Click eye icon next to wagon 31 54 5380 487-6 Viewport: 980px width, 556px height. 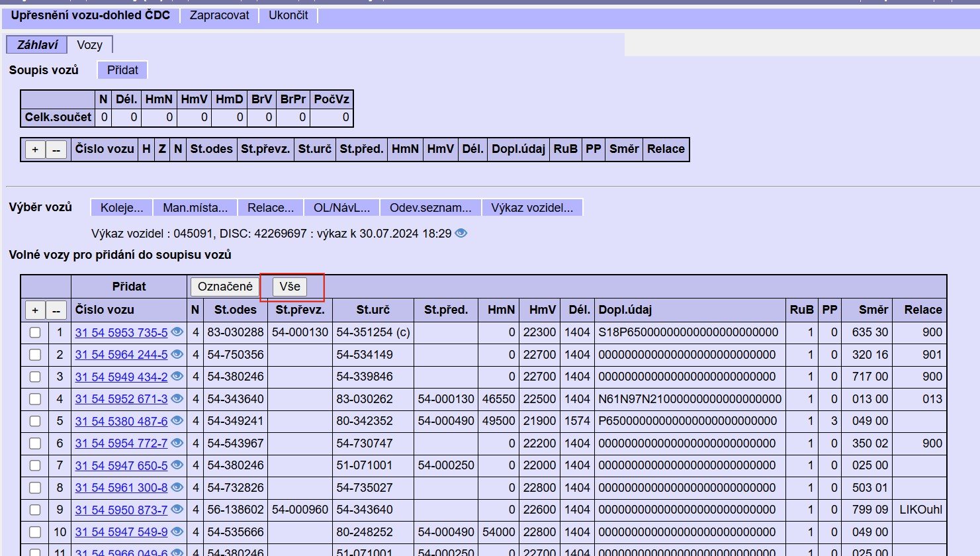177,421
